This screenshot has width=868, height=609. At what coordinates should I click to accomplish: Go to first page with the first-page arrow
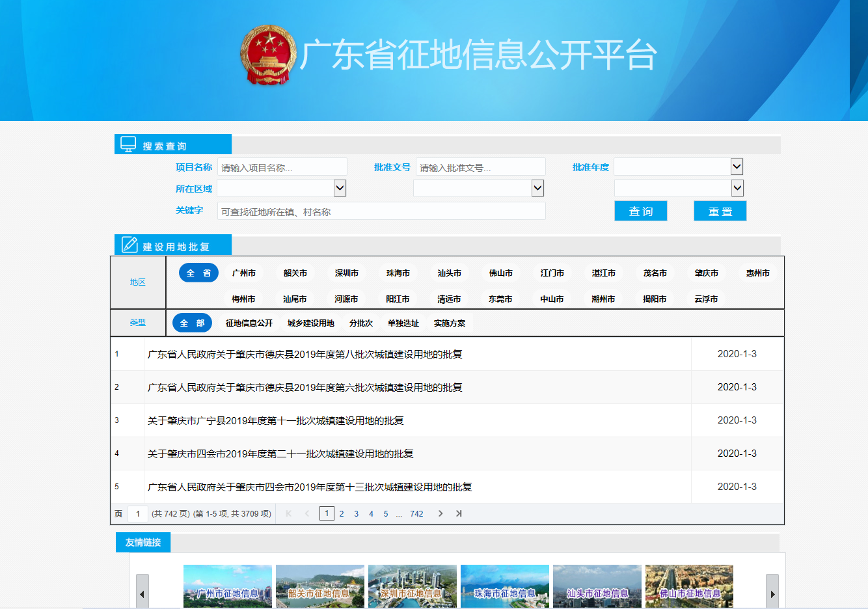coord(288,513)
